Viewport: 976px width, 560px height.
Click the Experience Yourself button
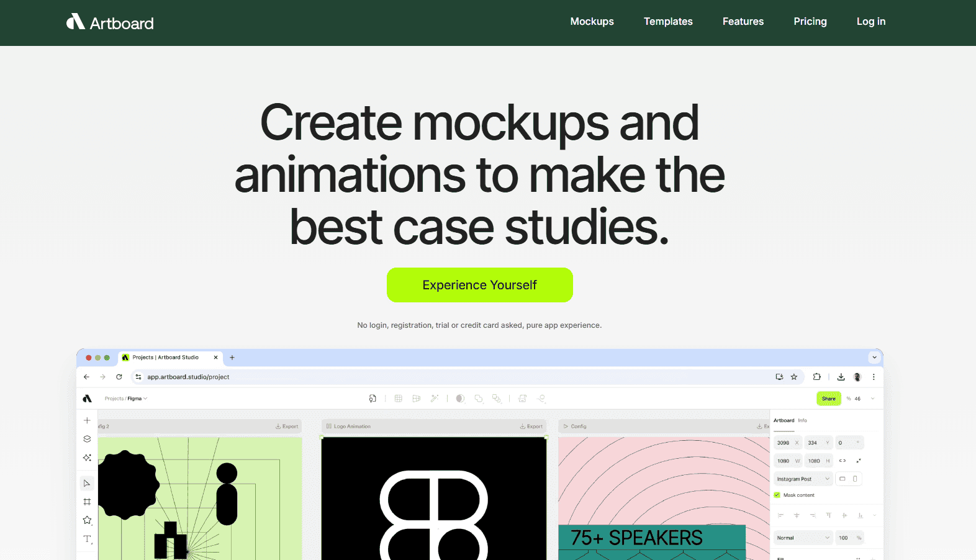(x=479, y=285)
